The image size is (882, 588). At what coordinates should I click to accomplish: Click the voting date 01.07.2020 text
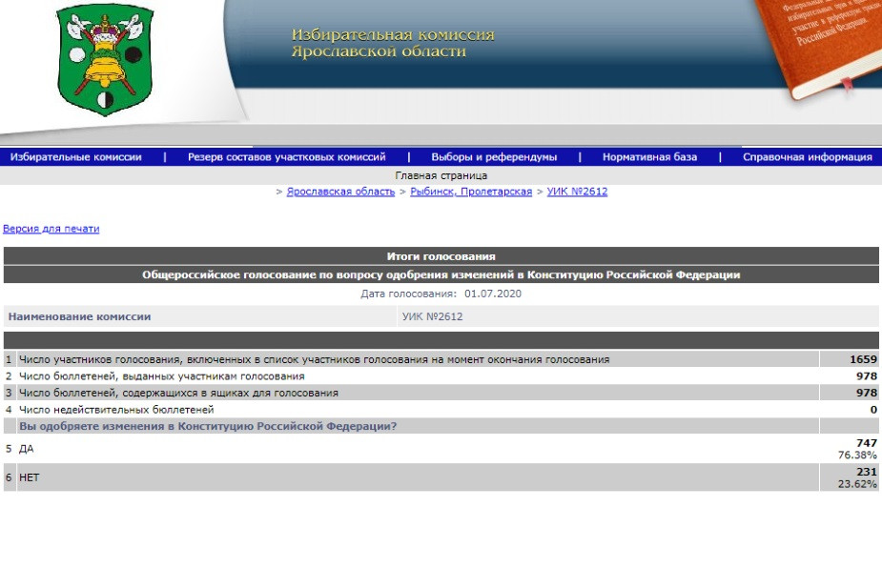pos(493,294)
